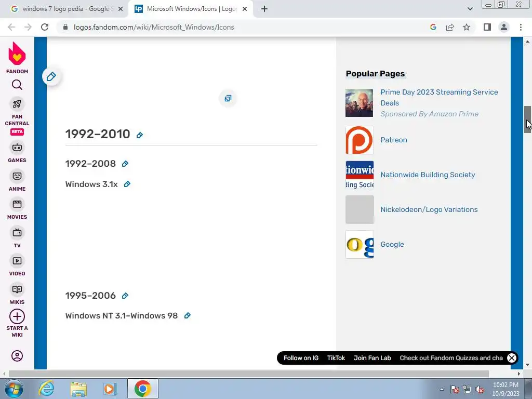The height and width of the screenshot is (399, 532).
Task: Click the muted volume icon in the system tray
Action: 480,390
